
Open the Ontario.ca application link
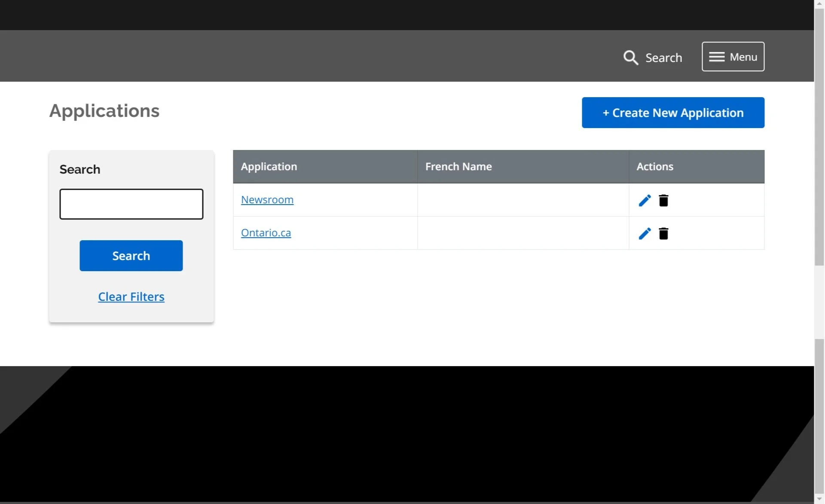266,233
